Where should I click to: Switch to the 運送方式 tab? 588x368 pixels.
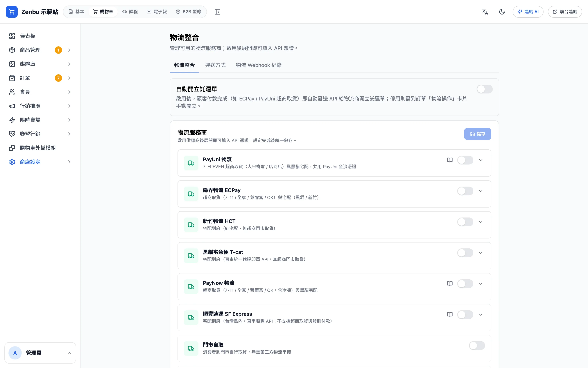(x=215, y=65)
